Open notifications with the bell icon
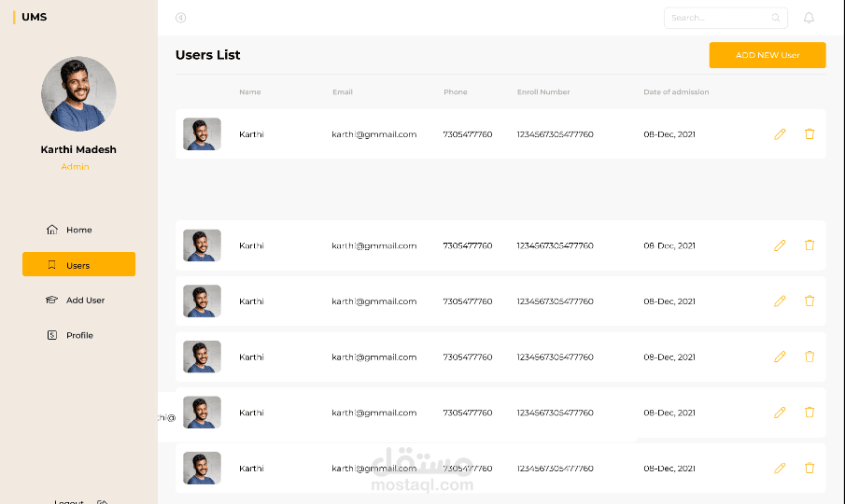 pos(809,18)
